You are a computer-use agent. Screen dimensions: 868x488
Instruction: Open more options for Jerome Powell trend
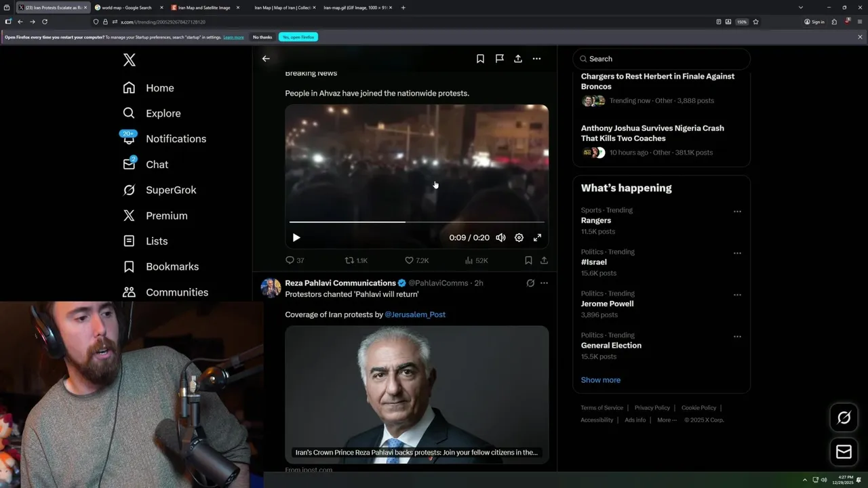pos(737,295)
